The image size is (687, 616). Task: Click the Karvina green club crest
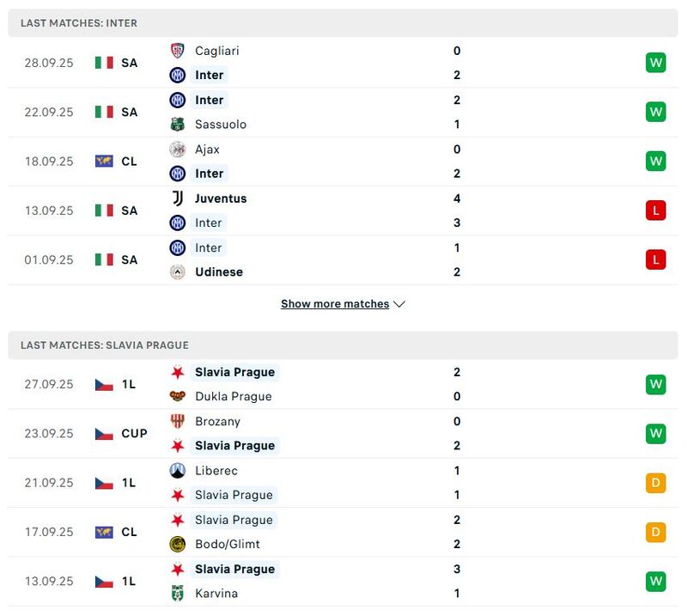(x=178, y=593)
